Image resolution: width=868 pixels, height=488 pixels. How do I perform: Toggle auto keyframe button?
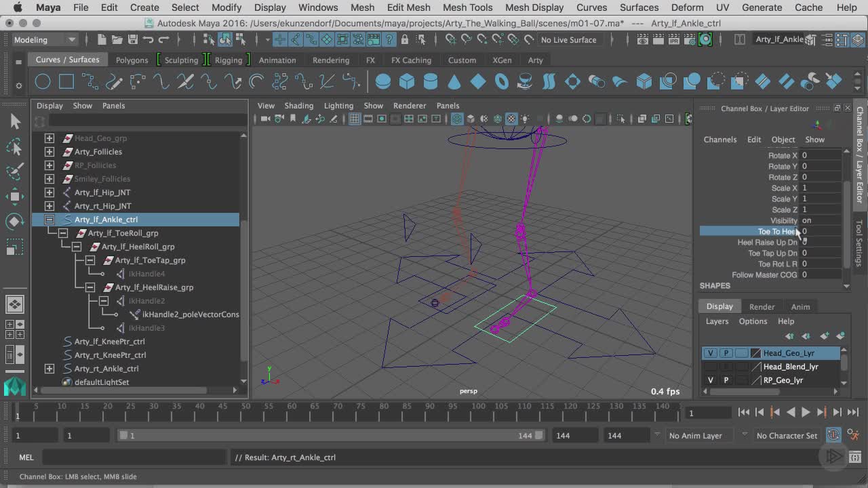click(x=834, y=435)
